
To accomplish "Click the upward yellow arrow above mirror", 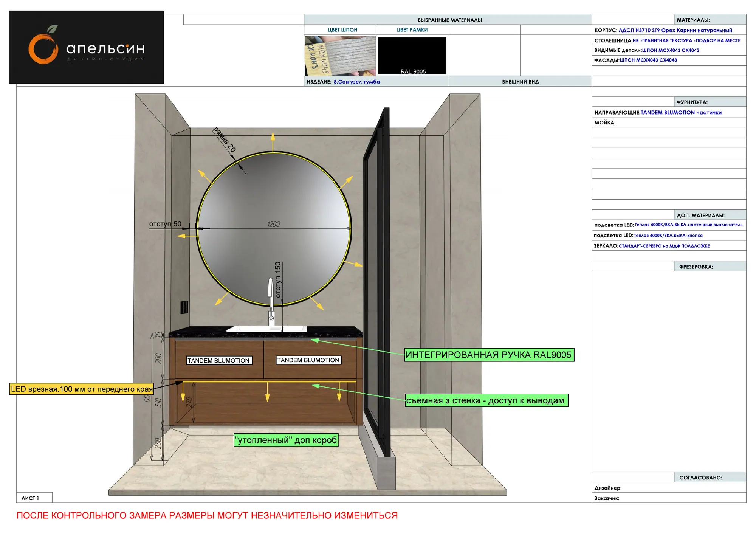I will 273,142.
